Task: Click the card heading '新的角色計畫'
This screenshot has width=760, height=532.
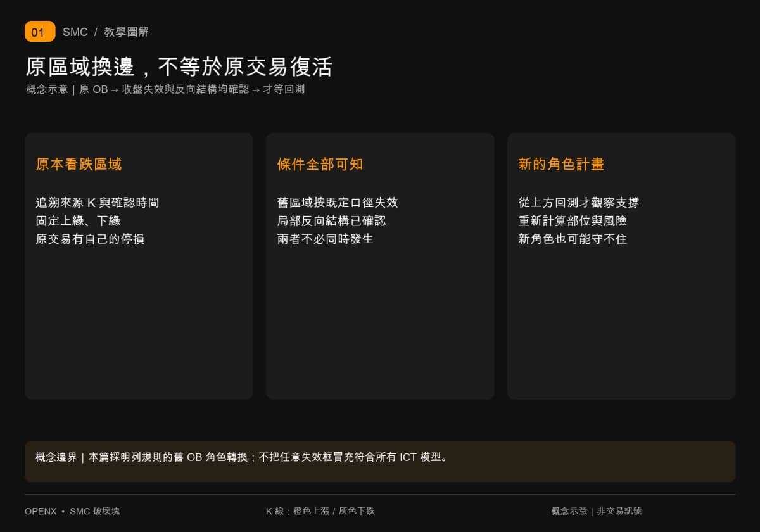Action: pyautogui.click(x=561, y=165)
